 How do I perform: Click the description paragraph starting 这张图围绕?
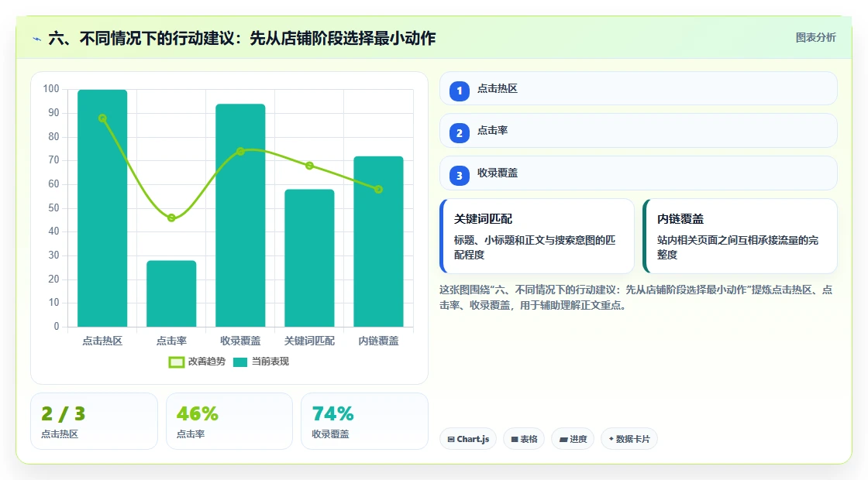pos(636,297)
